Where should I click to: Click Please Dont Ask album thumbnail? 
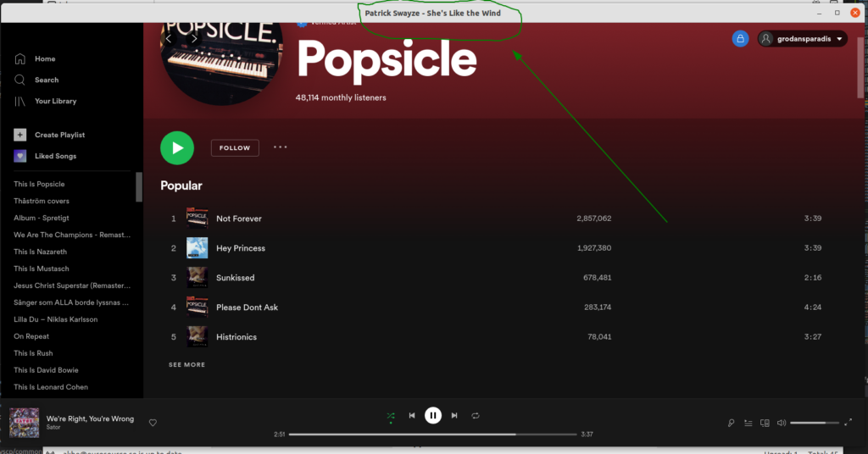click(x=197, y=307)
